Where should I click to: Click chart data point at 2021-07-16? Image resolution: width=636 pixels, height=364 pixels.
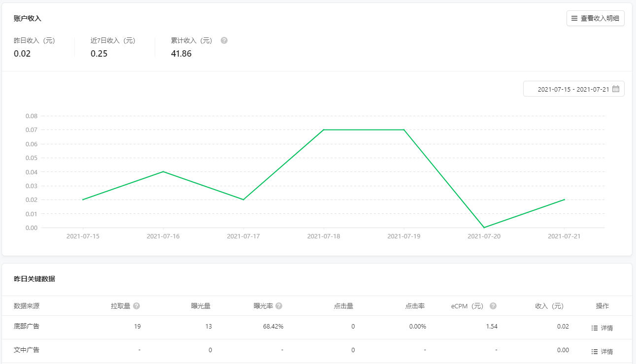pos(163,171)
